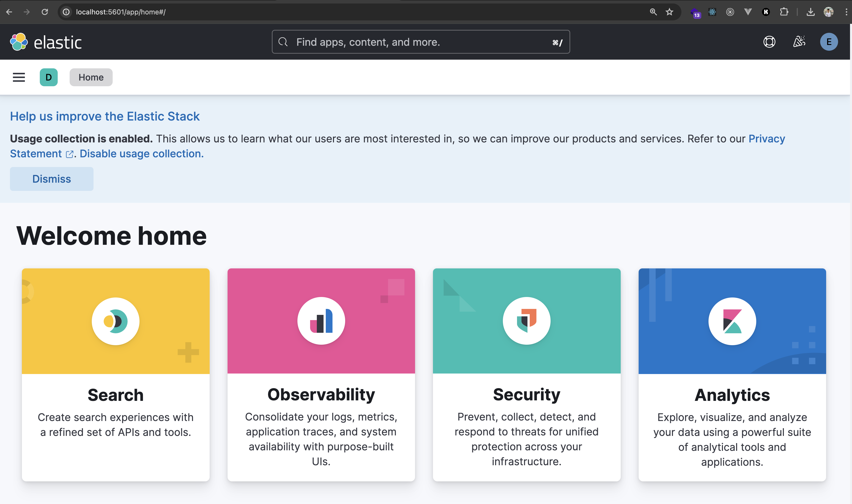Click the Analytics Kibana icon

(x=732, y=321)
